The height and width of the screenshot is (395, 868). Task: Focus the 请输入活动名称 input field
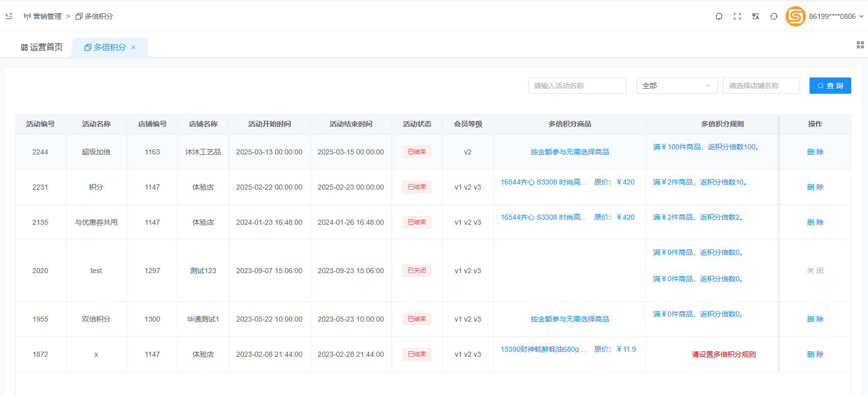[x=577, y=86]
